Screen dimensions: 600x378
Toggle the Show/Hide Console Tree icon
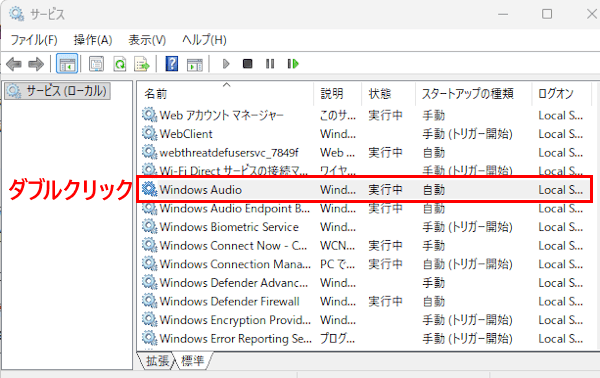pos(67,64)
